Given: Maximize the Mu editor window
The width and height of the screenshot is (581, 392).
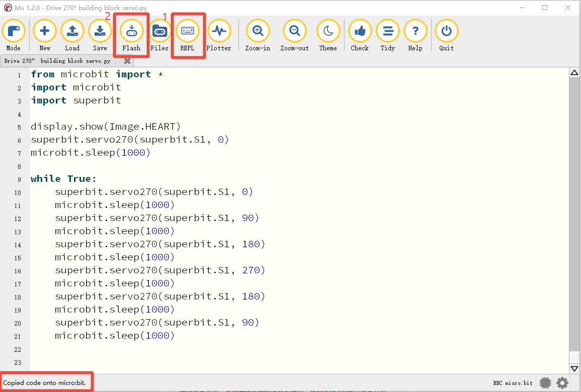Looking at the screenshot, I should point(545,8).
